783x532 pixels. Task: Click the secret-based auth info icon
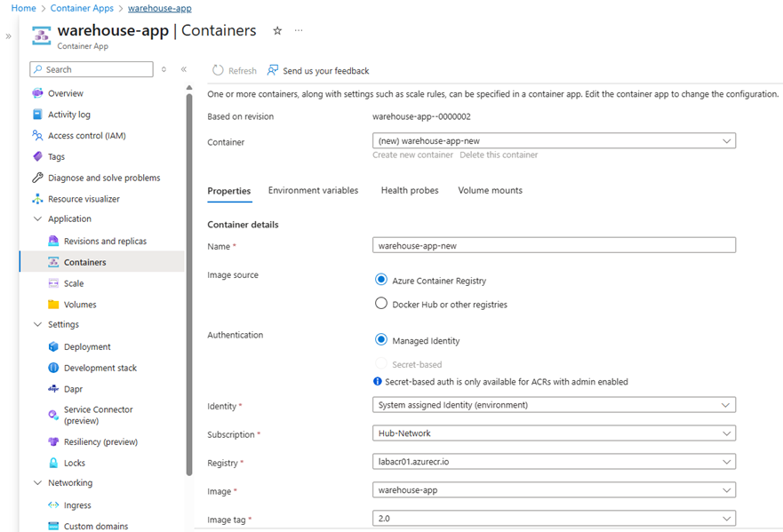(x=378, y=381)
